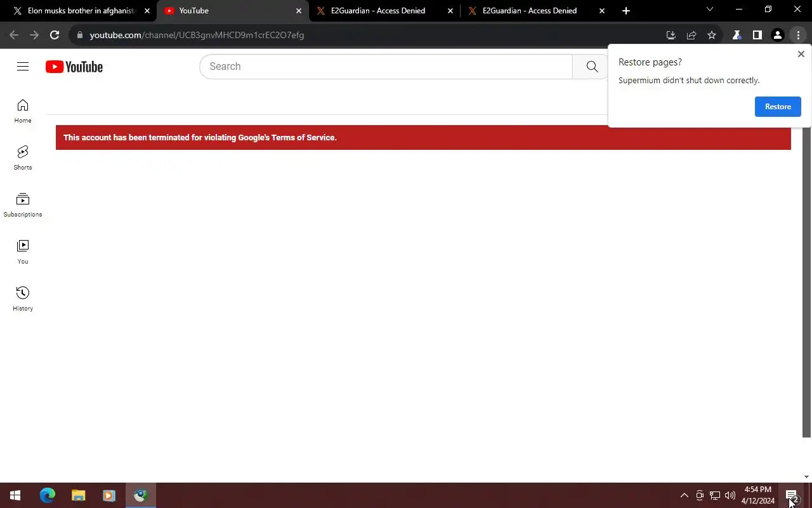Open the media player taskbar icon
812x508 pixels.
108,495
